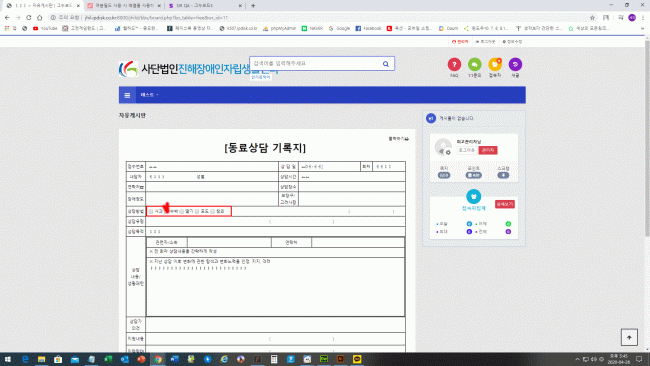The width and height of the screenshot is (650, 366).
Task: Click the teal visitor statistics circle icon
Action: [x=473, y=196]
